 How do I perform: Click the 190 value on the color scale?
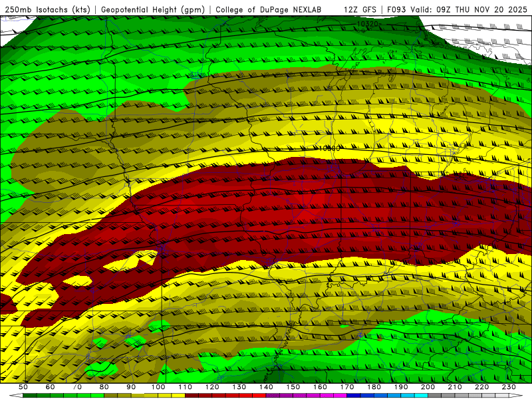401,387
